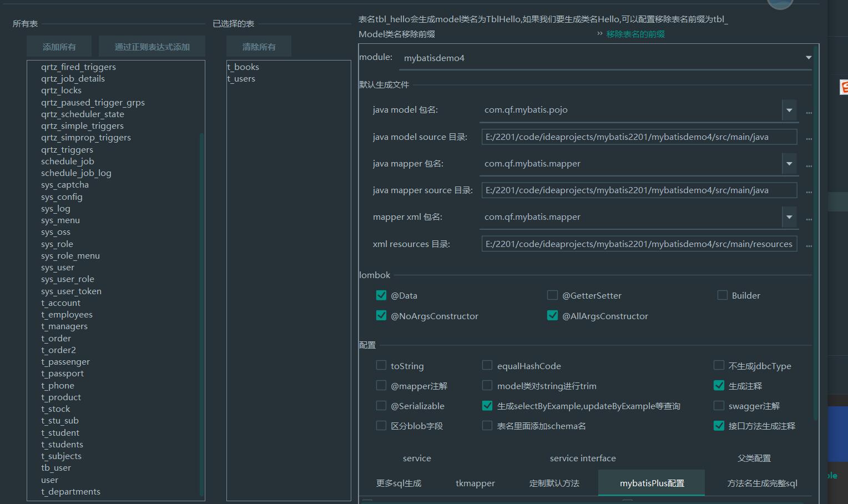Uncheck the @Data lombok checkbox
This screenshot has height=504, width=848.
coord(381,295)
